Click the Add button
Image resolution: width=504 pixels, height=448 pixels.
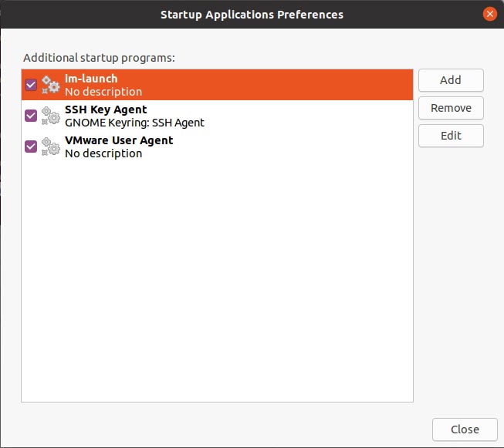(x=451, y=80)
